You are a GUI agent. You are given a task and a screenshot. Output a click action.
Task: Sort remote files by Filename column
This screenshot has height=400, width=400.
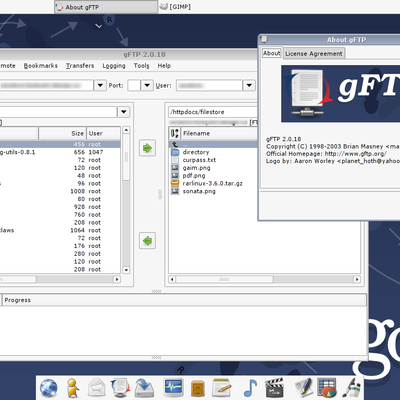[219, 133]
